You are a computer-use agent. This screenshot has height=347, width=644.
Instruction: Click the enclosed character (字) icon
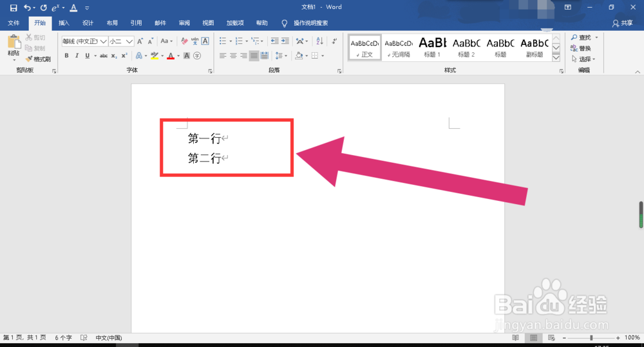[x=197, y=56]
